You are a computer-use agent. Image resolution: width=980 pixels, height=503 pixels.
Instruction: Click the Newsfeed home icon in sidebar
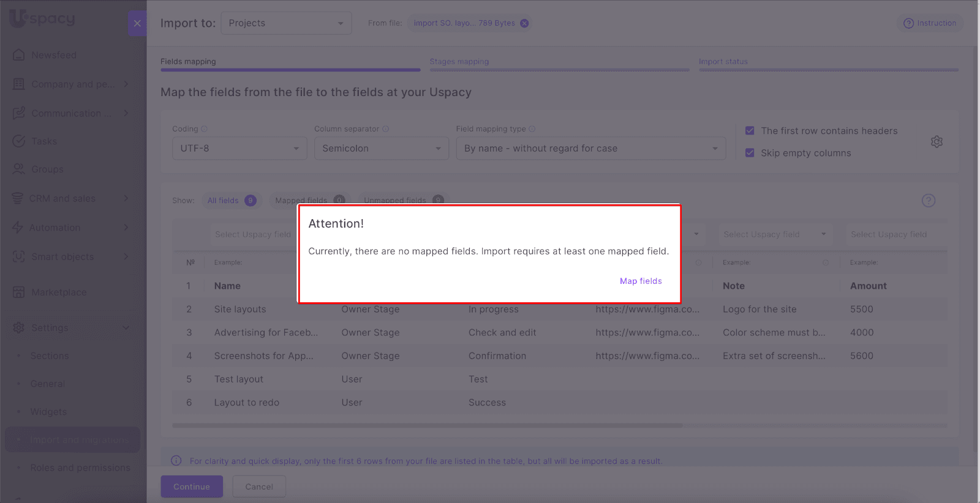coord(19,55)
